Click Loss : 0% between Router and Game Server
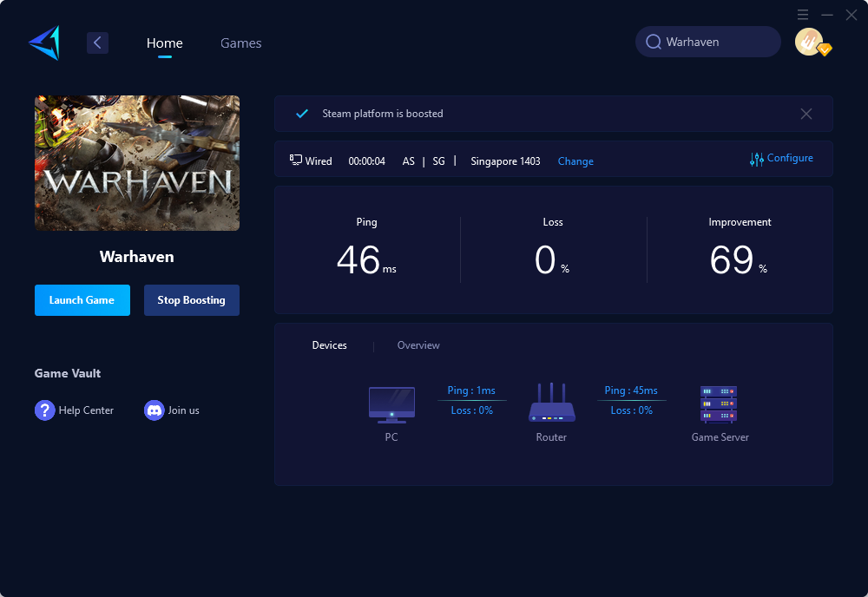The image size is (868, 597). pyautogui.click(x=631, y=410)
